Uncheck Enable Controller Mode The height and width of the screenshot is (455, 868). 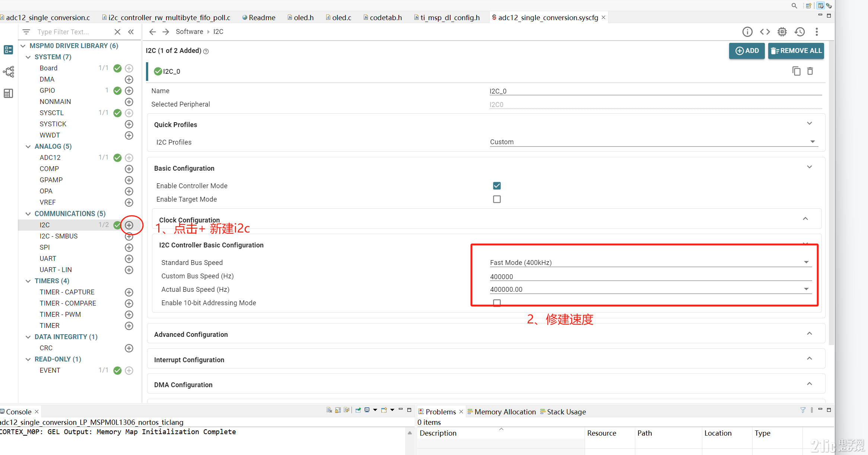coord(497,186)
